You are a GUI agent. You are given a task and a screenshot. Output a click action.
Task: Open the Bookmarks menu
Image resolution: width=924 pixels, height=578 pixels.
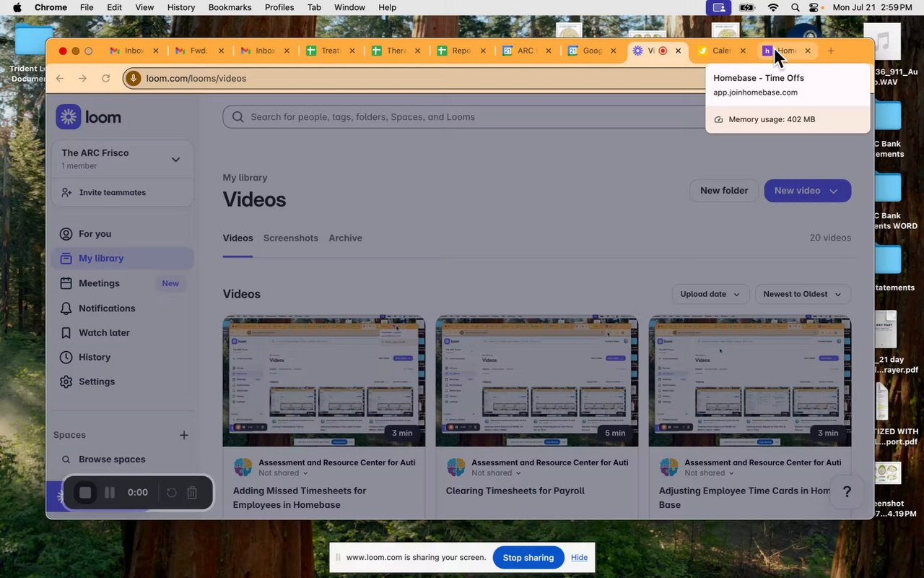point(230,7)
